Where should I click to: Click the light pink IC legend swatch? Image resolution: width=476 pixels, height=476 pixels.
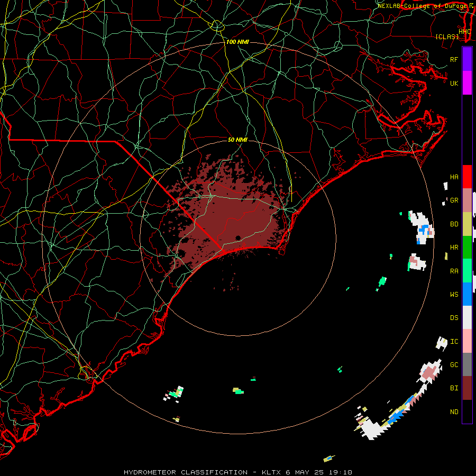467,341
